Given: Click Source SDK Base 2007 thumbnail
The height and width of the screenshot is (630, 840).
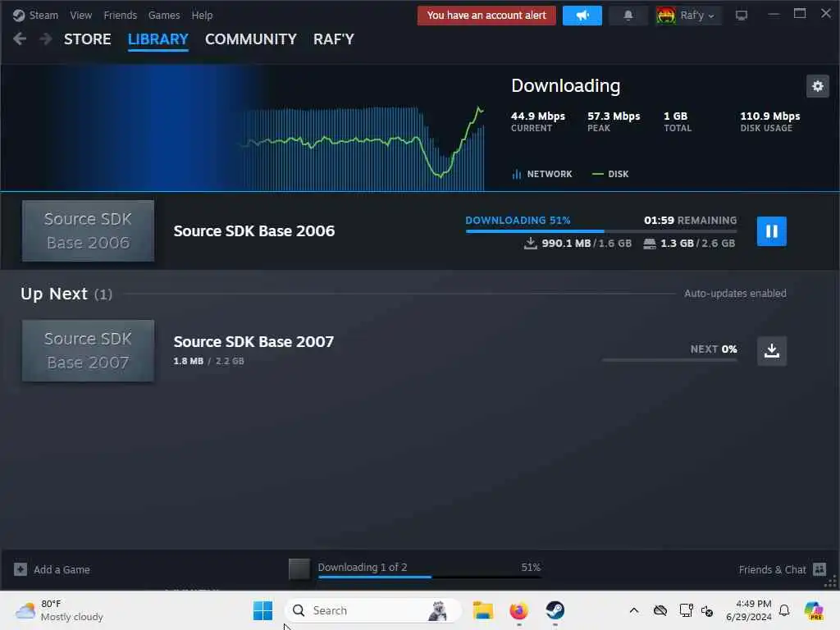Looking at the screenshot, I should pyautogui.click(x=88, y=351).
